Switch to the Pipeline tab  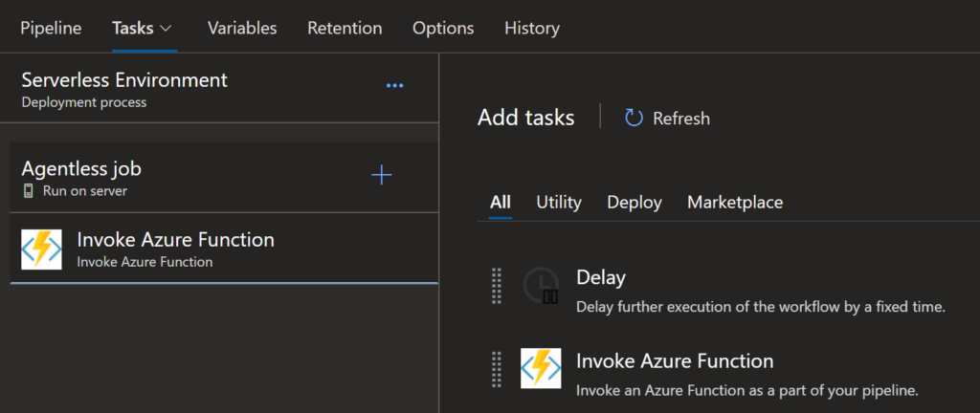[51, 29]
